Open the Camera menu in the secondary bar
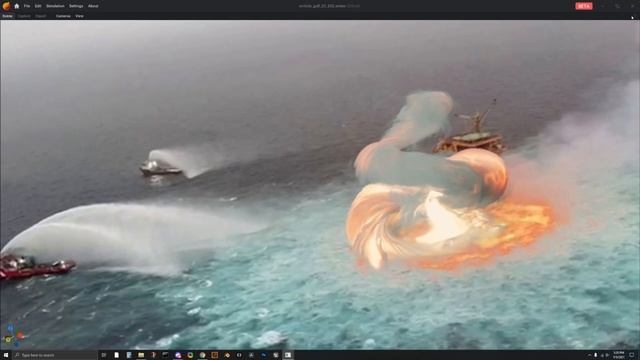The width and height of the screenshot is (640, 360). (63, 16)
